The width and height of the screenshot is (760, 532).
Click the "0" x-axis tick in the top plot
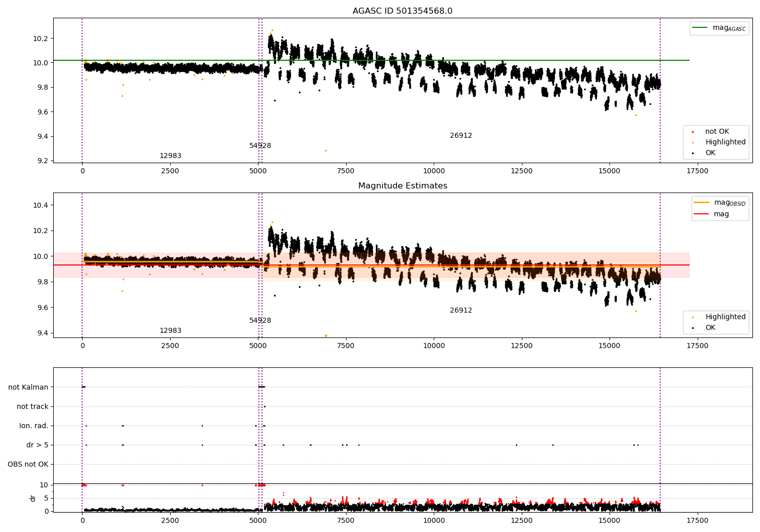point(82,171)
